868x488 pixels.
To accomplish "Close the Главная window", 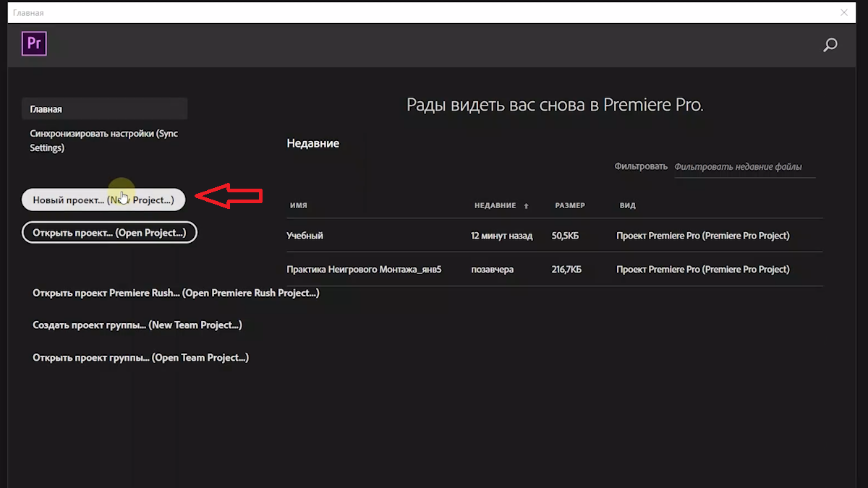I will click(x=843, y=12).
